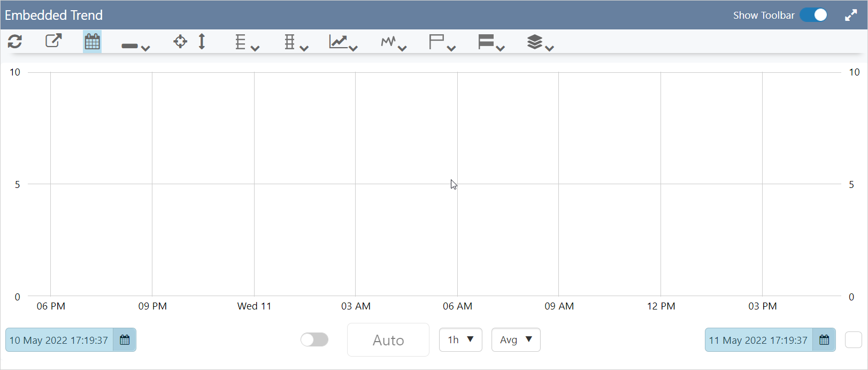This screenshot has width=868, height=370.
Task: Tick the checkbox beside end date
Action: click(853, 339)
